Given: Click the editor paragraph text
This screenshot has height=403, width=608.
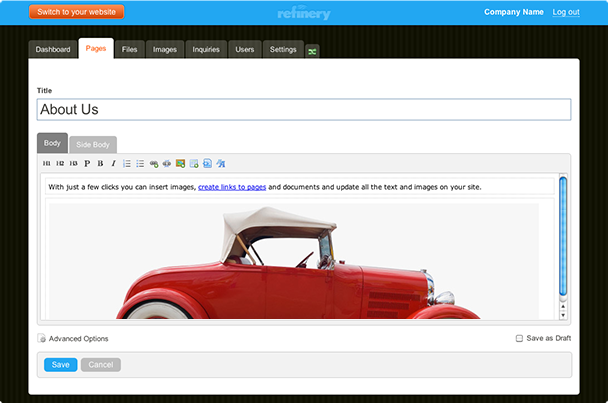Looking at the screenshot, I should pyautogui.click(x=265, y=187).
